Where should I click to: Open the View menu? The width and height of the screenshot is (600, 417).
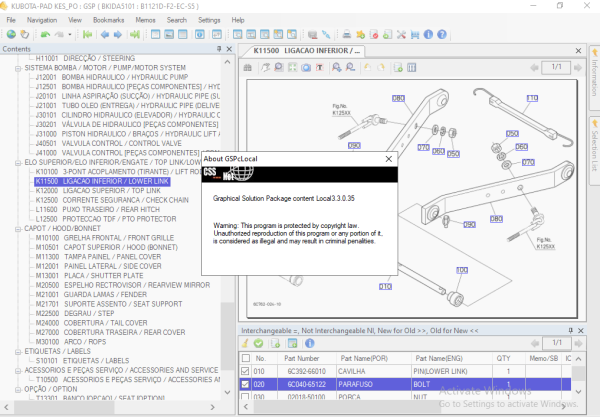75,20
